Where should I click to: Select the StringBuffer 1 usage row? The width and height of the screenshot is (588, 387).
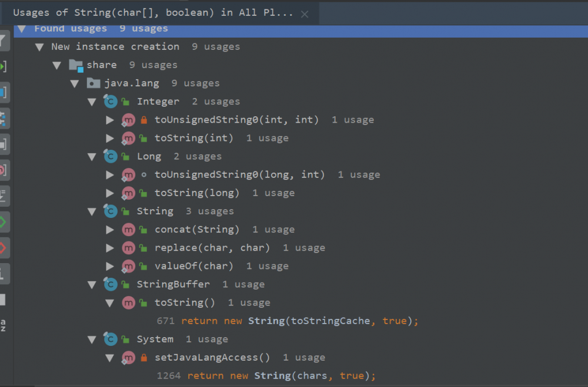[x=300, y=284]
